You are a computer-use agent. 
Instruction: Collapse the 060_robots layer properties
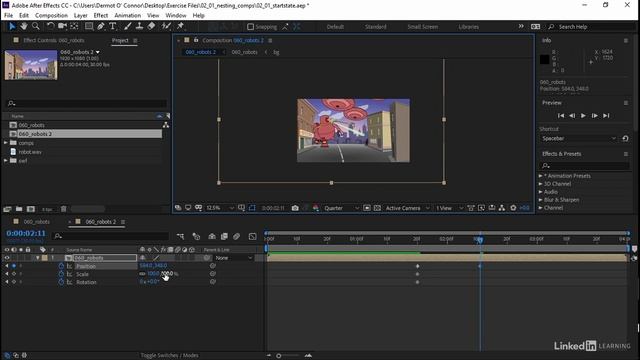pos(38,258)
